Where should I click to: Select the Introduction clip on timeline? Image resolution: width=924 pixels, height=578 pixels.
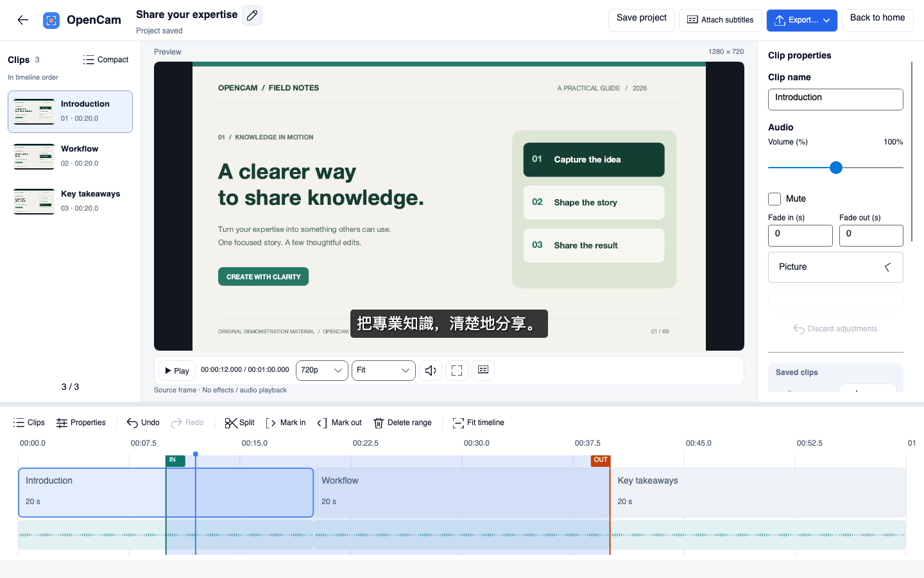point(166,493)
